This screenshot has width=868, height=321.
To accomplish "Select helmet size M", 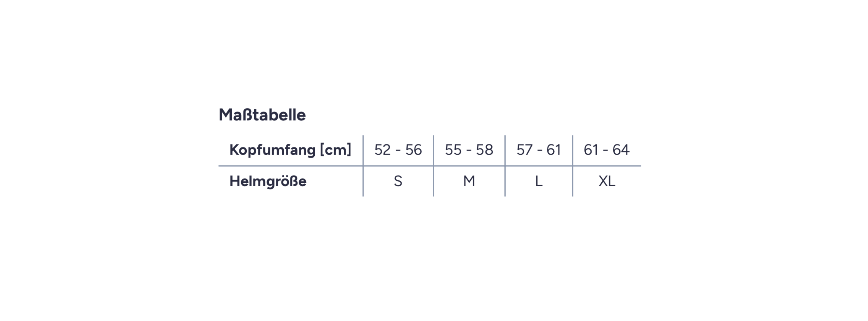I will click(469, 181).
